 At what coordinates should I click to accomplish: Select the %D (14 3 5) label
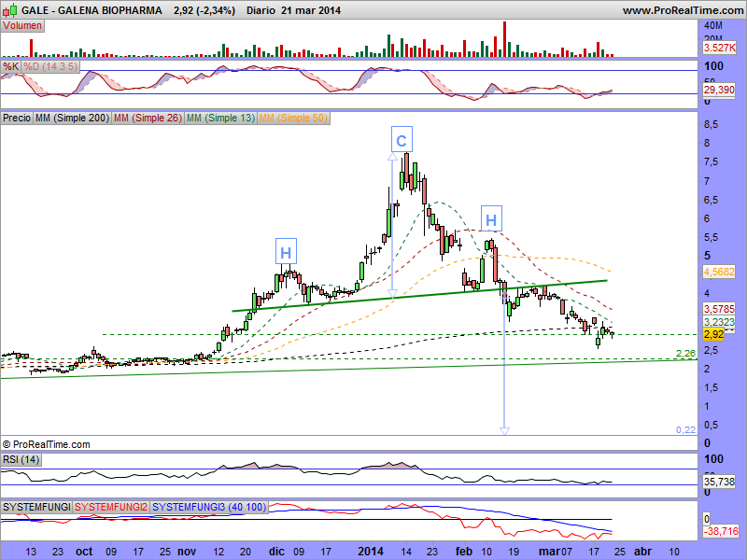point(50,66)
